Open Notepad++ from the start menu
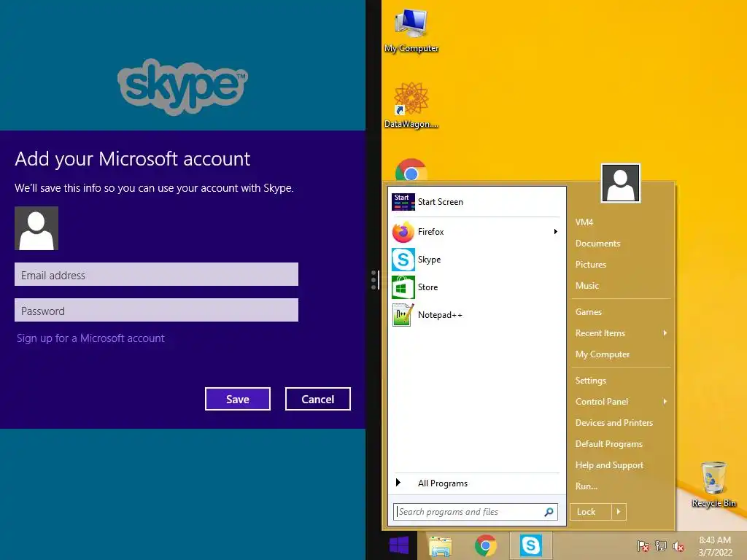Screen dimensions: 747x560 point(476,315)
